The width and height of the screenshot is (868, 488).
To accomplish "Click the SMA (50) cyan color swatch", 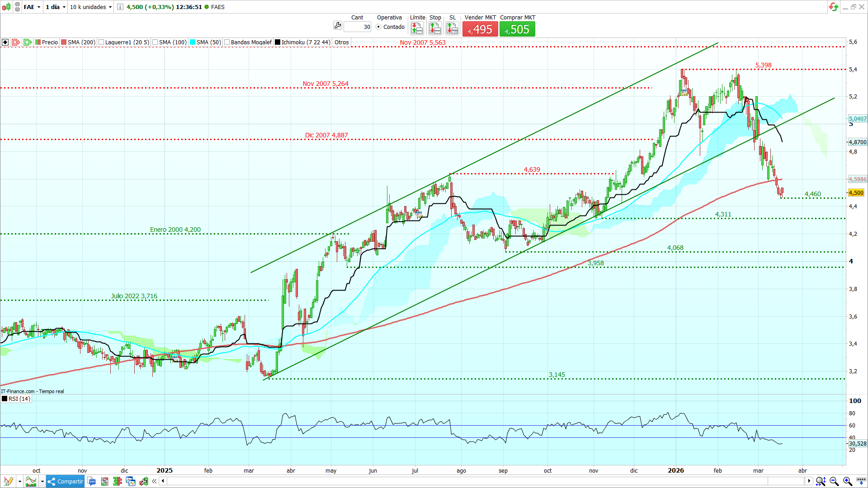I will pyautogui.click(x=193, y=42).
